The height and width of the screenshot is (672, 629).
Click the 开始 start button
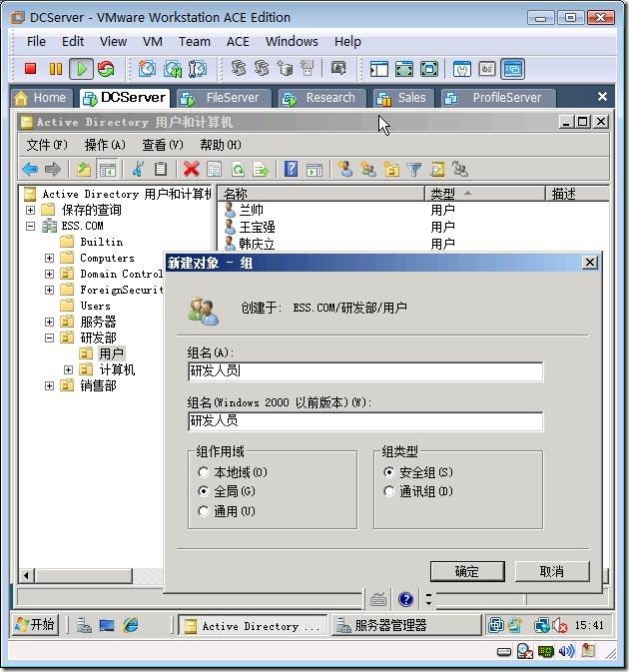(35, 625)
